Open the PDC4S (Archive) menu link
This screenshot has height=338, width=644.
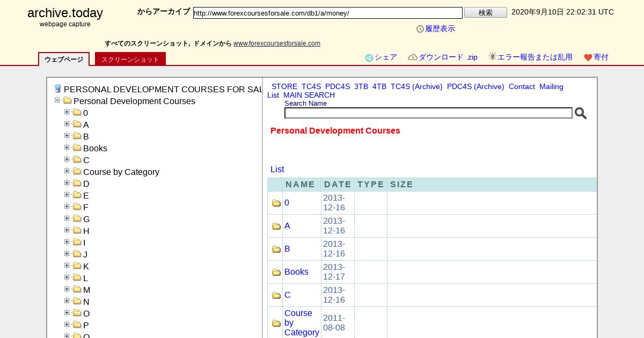pyautogui.click(x=475, y=86)
